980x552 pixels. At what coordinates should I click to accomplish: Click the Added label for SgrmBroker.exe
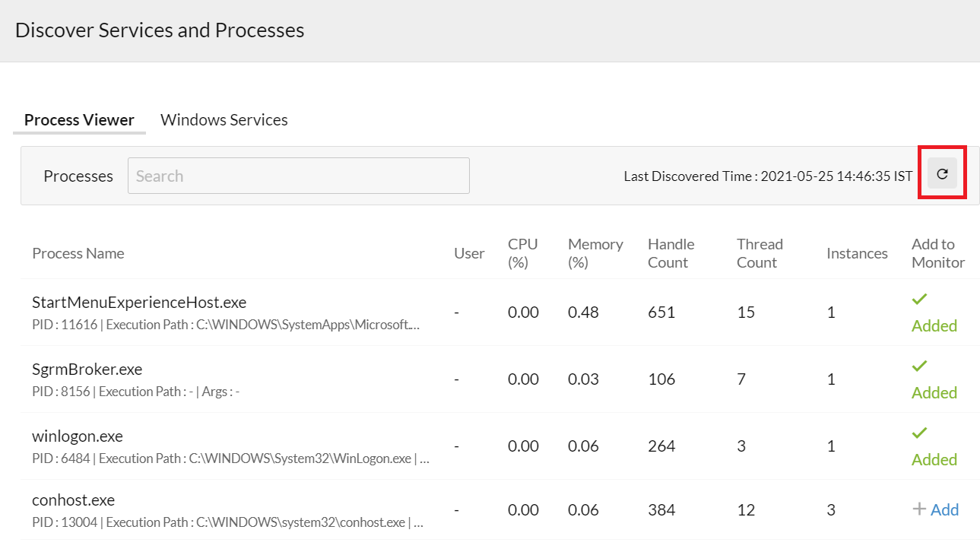[x=934, y=393]
